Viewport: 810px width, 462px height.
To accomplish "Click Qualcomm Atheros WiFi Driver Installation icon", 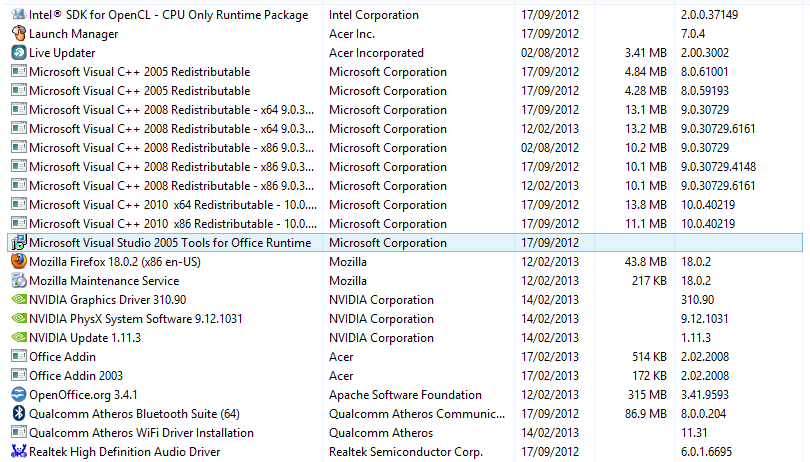I will (x=19, y=432).
